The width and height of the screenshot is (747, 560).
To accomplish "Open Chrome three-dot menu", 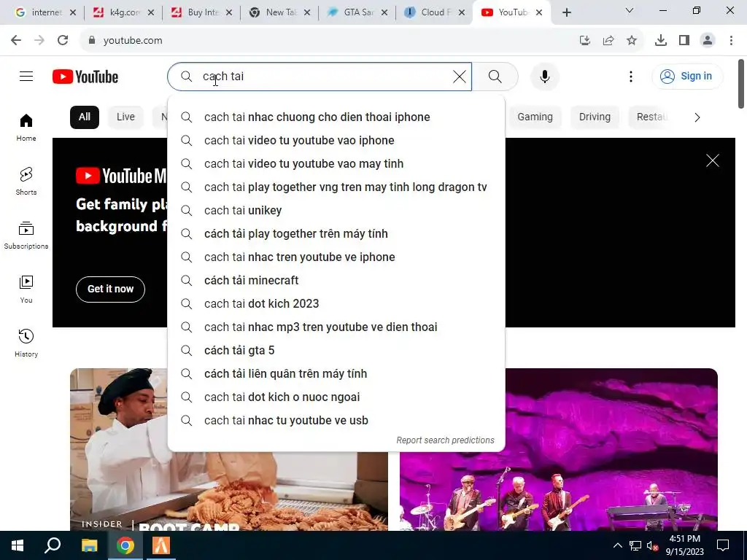I will [x=731, y=41].
